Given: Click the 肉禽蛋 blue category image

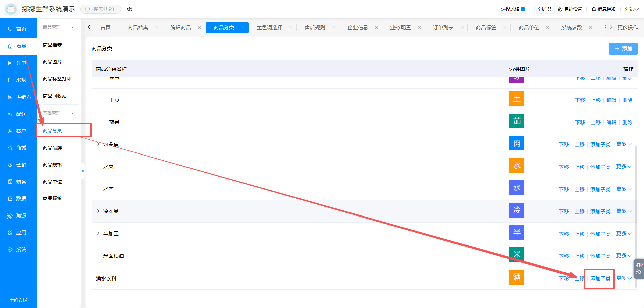Looking at the screenshot, I should (517, 143).
